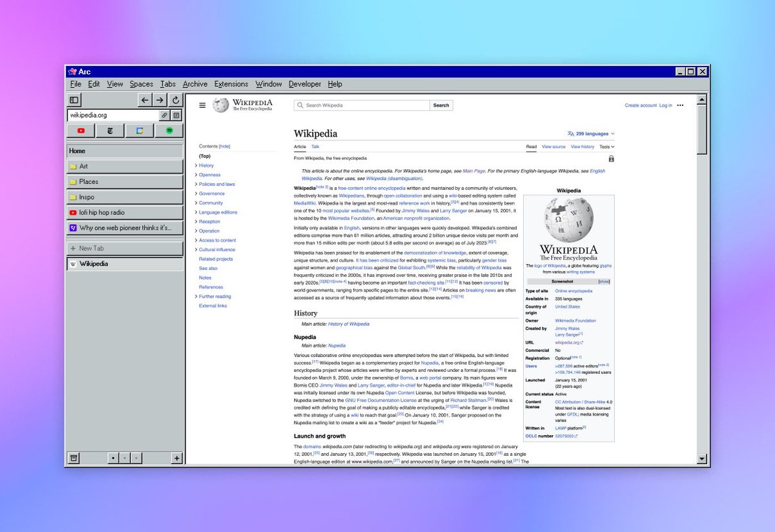775x532 pixels.
Task: Jump to External links in the contents
Action: pos(212,305)
